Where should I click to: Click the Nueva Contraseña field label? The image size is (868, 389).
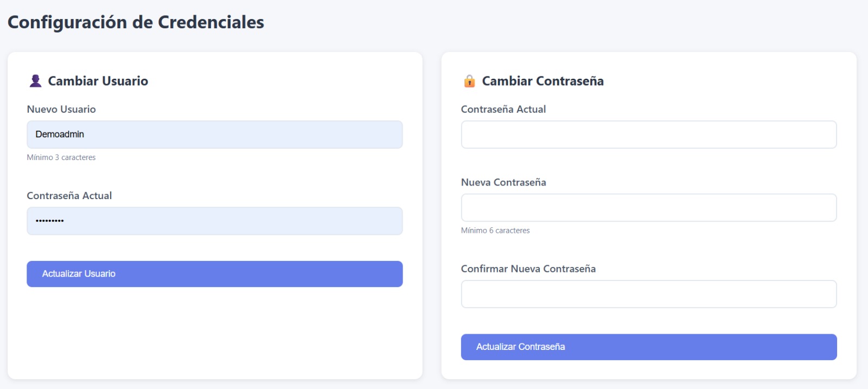click(x=504, y=182)
